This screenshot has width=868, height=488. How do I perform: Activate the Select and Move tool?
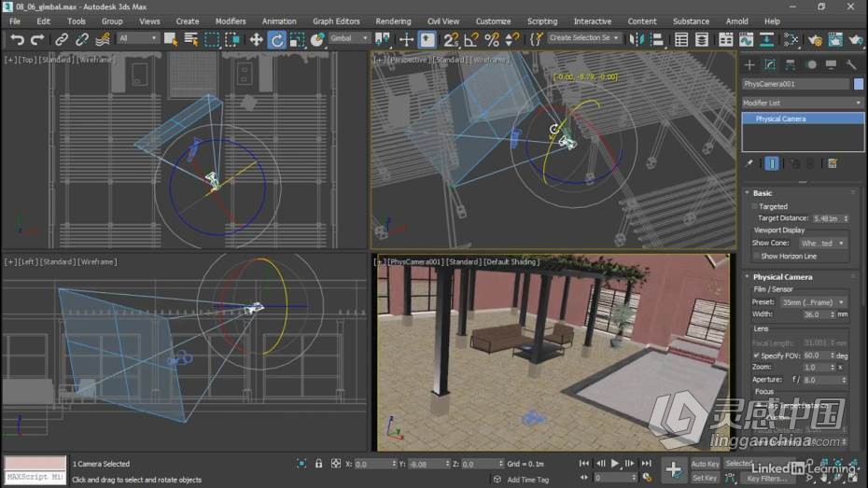[x=256, y=39]
